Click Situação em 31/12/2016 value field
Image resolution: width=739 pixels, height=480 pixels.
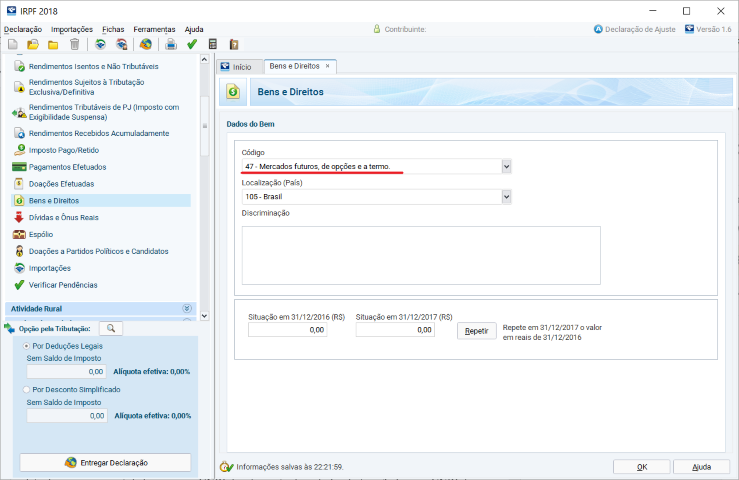coord(288,329)
